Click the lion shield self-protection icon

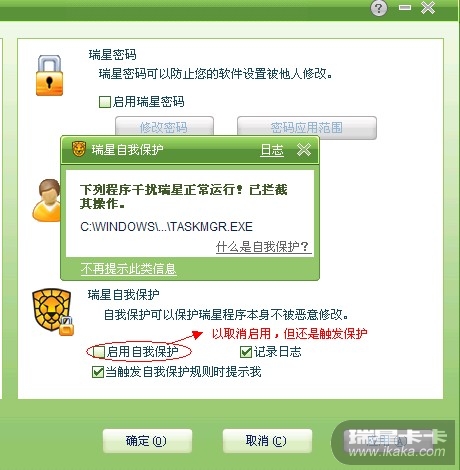click(x=53, y=312)
